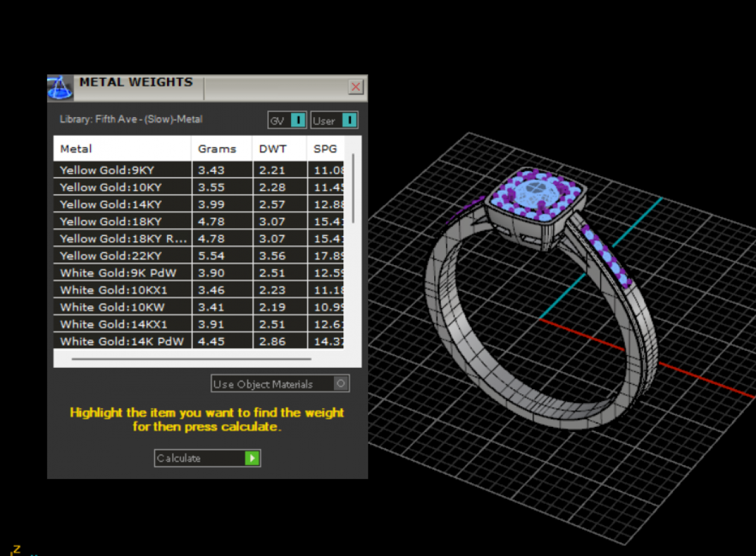Click the DWT column header
The image size is (756, 556).
[x=272, y=149]
